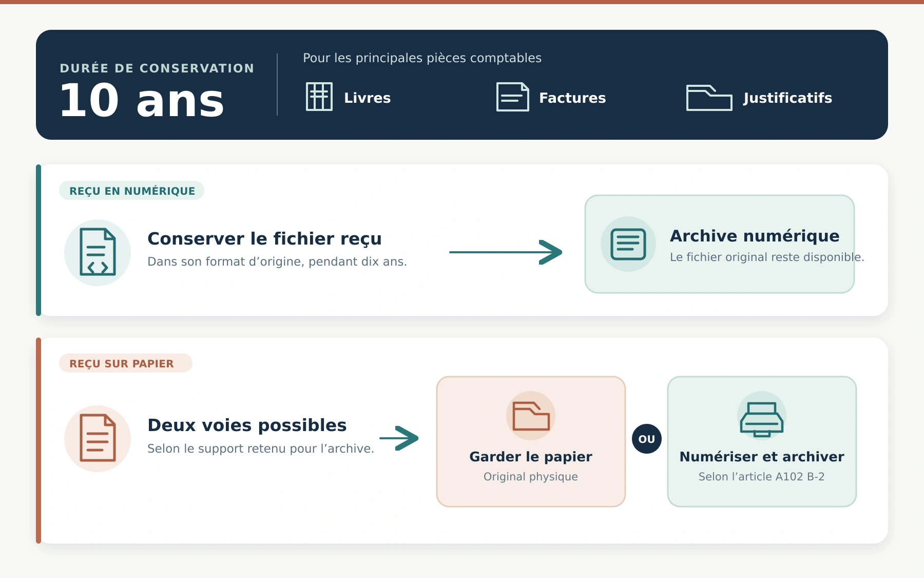Image resolution: width=924 pixels, height=578 pixels.
Task: Click the folder icon above Garder le papier
Action: pyautogui.click(x=531, y=416)
